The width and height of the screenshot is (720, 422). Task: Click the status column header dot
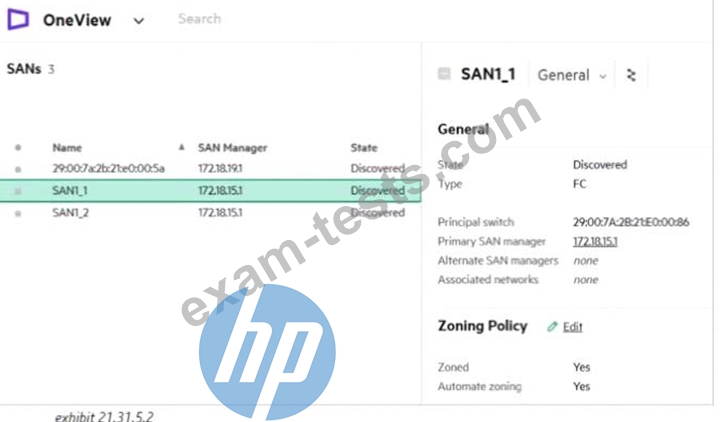(18, 147)
